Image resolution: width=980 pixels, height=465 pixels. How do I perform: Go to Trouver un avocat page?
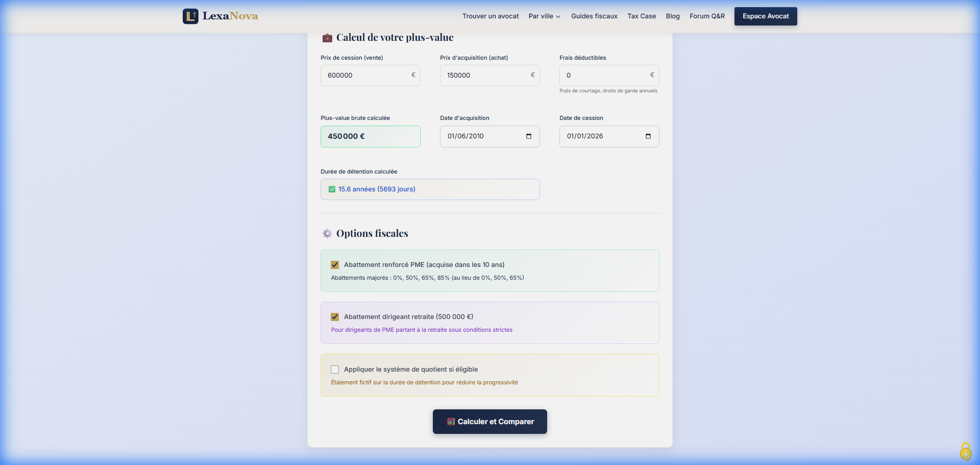point(490,16)
